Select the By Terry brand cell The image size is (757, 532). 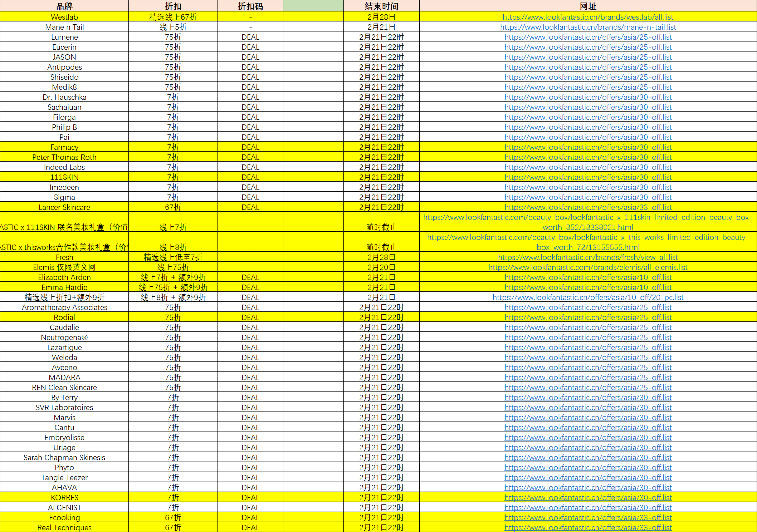[x=64, y=397]
